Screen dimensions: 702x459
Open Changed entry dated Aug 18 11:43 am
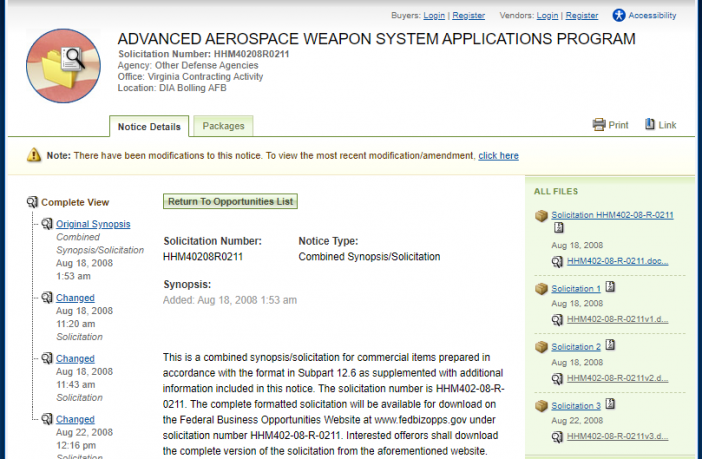click(75, 358)
